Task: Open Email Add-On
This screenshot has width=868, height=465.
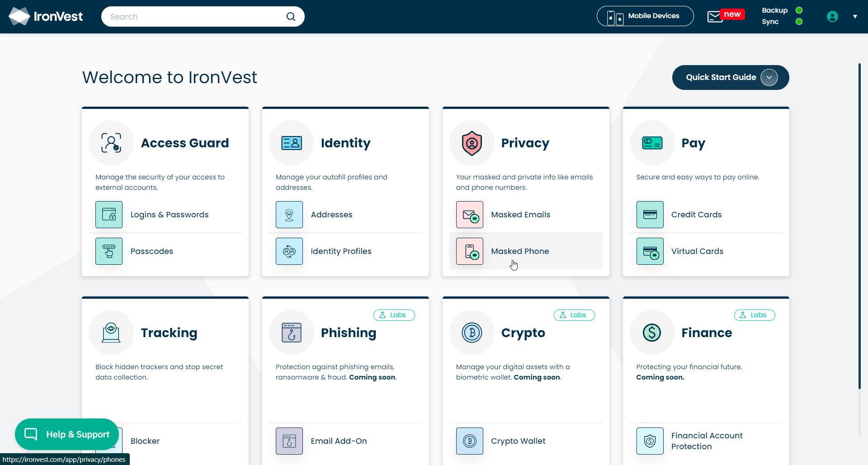Action: tap(346, 441)
